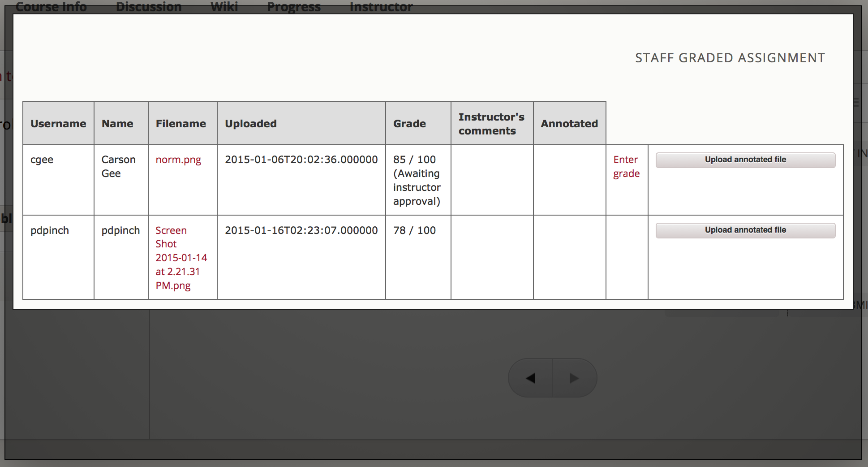Click Enter grade for cgee

coord(626,166)
